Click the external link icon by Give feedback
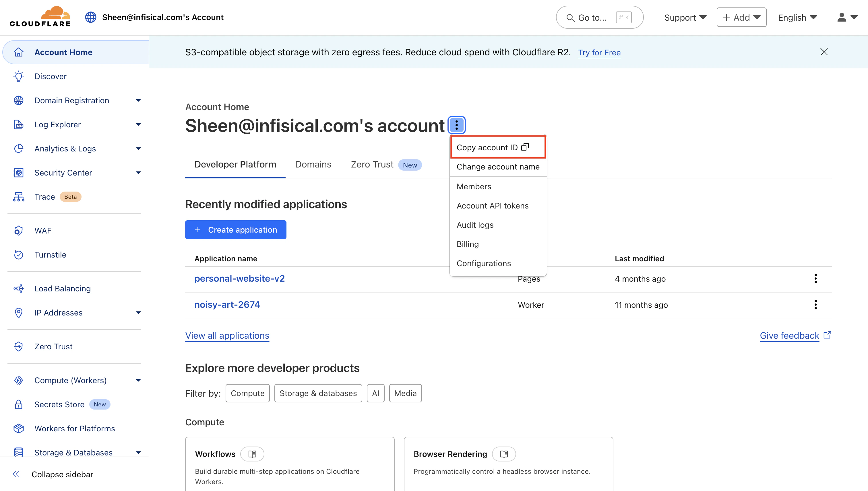 pyautogui.click(x=827, y=335)
